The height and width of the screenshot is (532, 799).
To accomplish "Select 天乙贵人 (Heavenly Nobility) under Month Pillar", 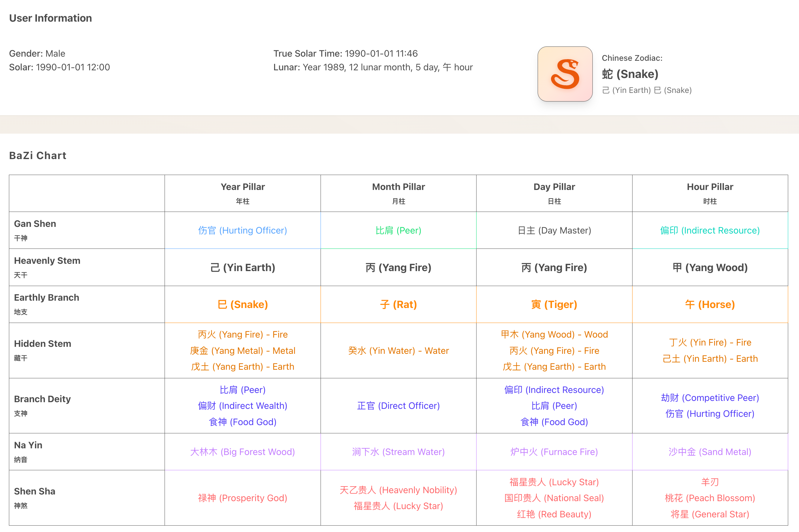I will coord(398,490).
